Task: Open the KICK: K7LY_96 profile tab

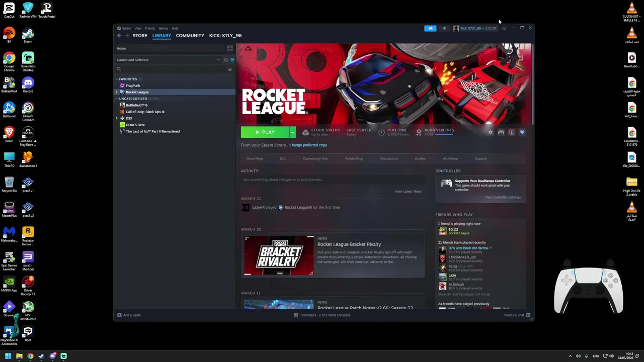Action: point(225,36)
